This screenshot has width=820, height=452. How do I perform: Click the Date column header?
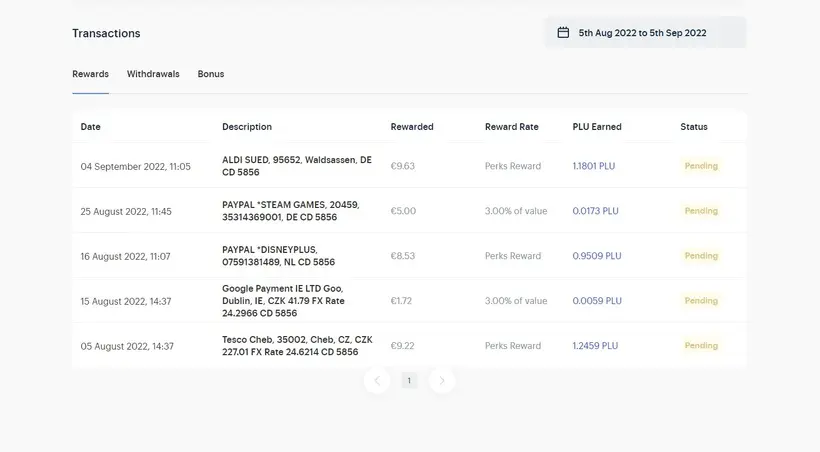tap(90, 127)
